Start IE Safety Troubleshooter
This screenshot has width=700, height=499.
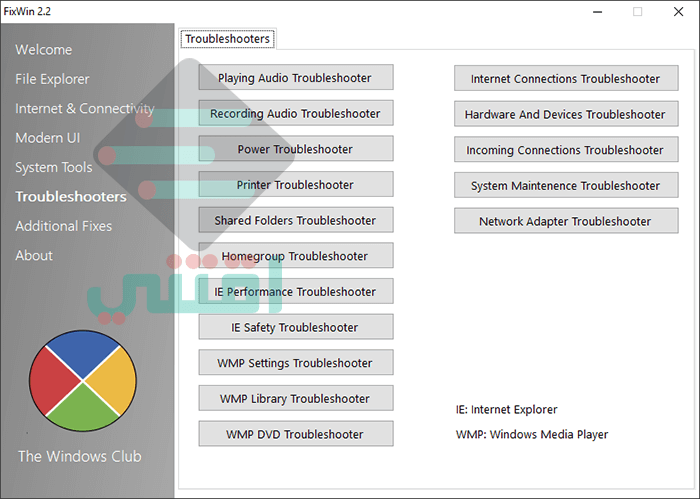(296, 327)
